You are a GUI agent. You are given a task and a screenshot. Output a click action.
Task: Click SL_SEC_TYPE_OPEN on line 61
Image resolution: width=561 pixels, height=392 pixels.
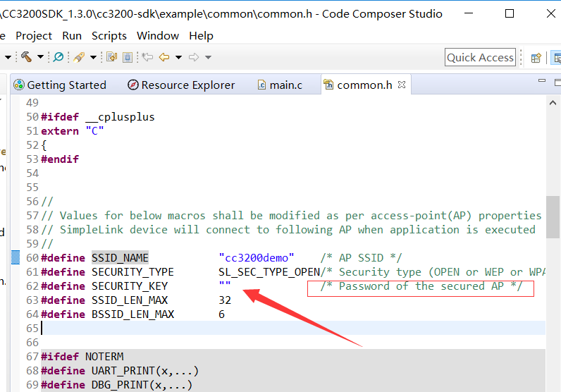tap(269, 272)
